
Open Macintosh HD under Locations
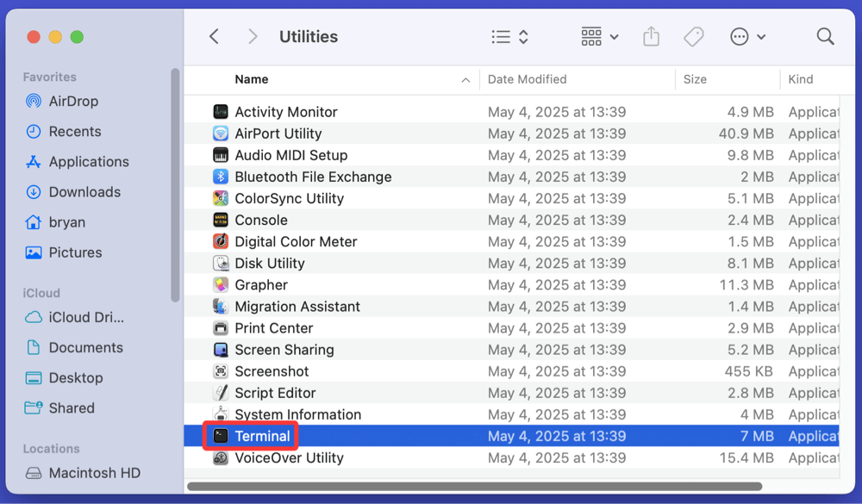tap(94, 473)
